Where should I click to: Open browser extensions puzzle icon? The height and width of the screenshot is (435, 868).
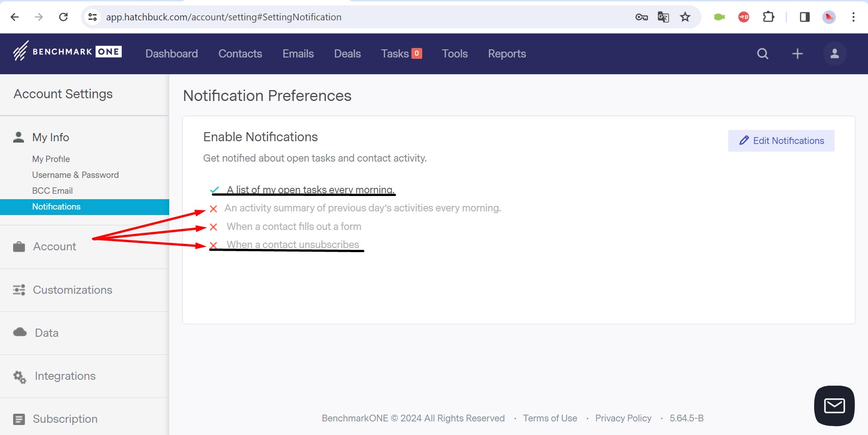click(x=768, y=17)
